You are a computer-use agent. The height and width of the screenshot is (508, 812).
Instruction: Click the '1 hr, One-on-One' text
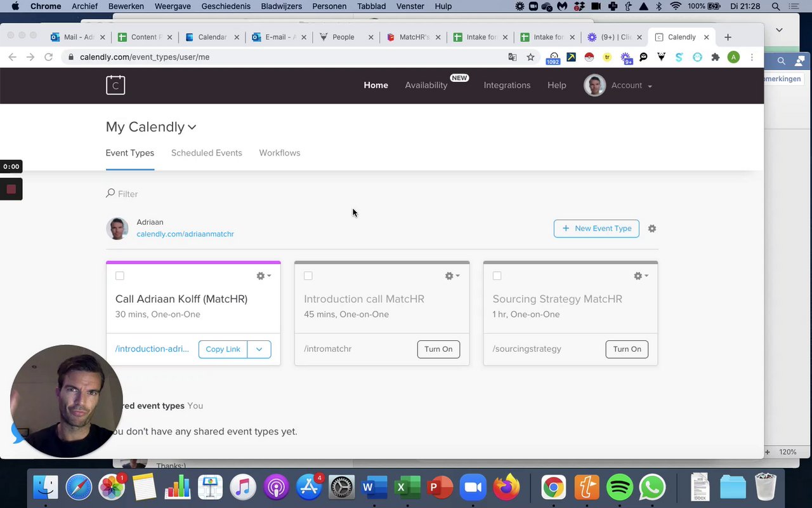pos(527,314)
